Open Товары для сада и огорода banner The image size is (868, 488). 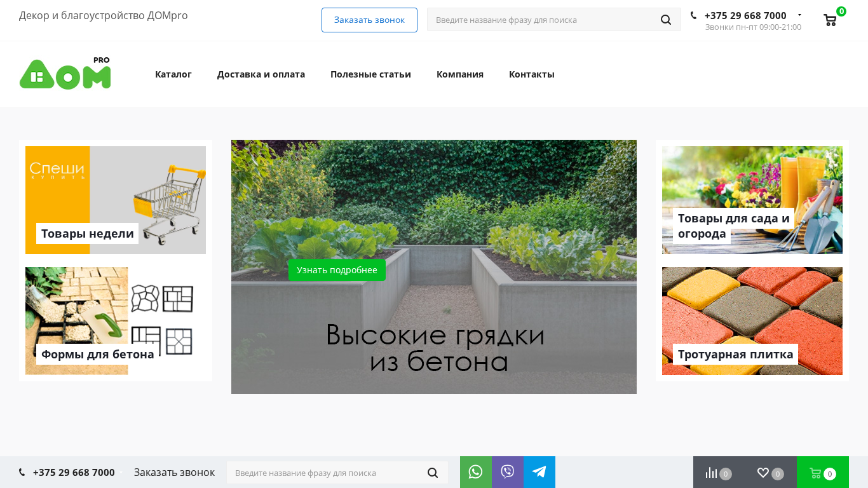752,200
